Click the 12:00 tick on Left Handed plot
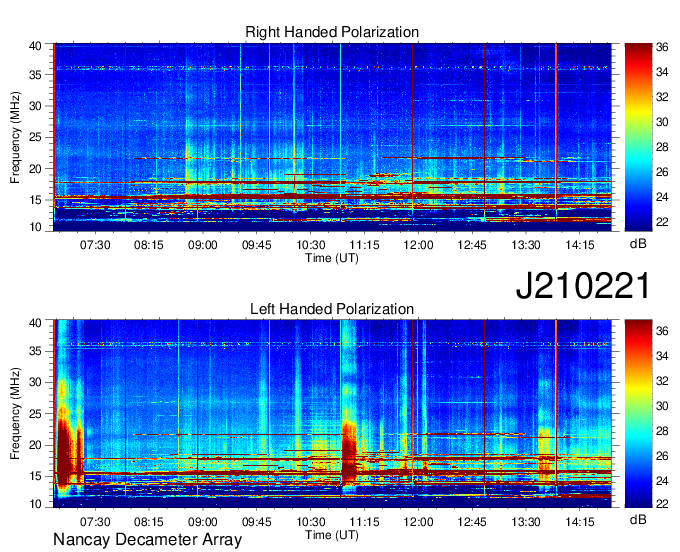The height and width of the screenshot is (552, 680). pos(418,521)
